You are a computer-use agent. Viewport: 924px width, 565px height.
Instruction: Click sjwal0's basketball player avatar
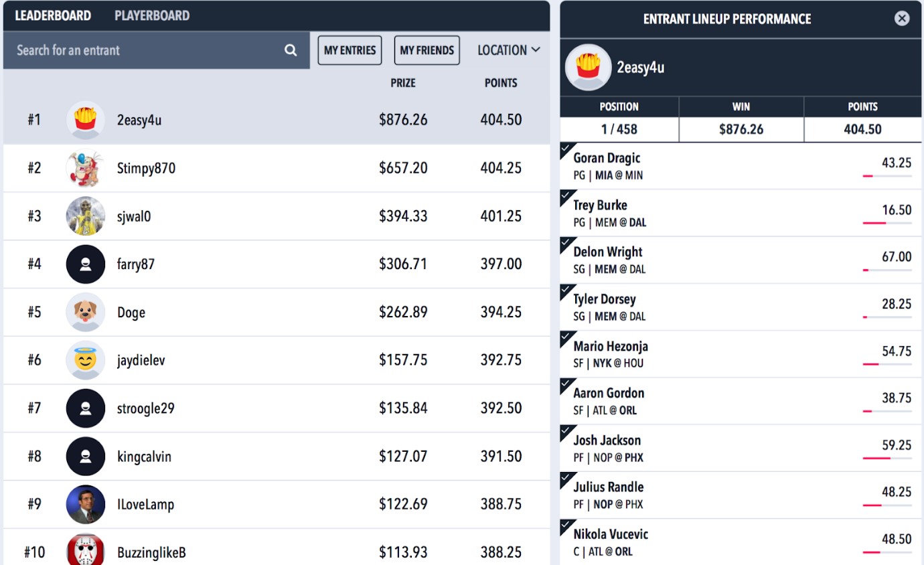pyautogui.click(x=85, y=216)
